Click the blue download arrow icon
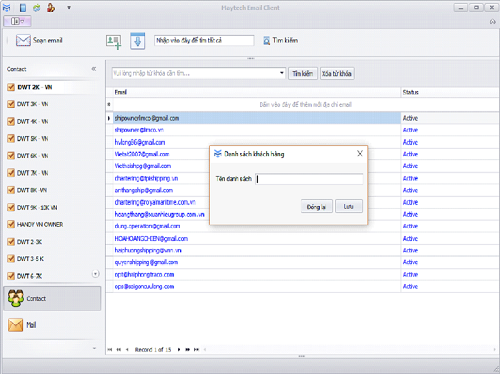The height and width of the screenshot is (374, 500). coord(138,41)
